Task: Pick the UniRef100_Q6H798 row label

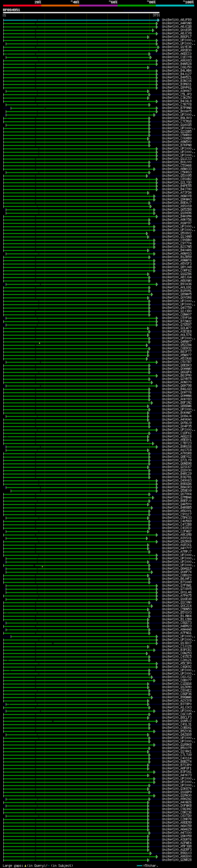Action: click(x=176, y=386)
